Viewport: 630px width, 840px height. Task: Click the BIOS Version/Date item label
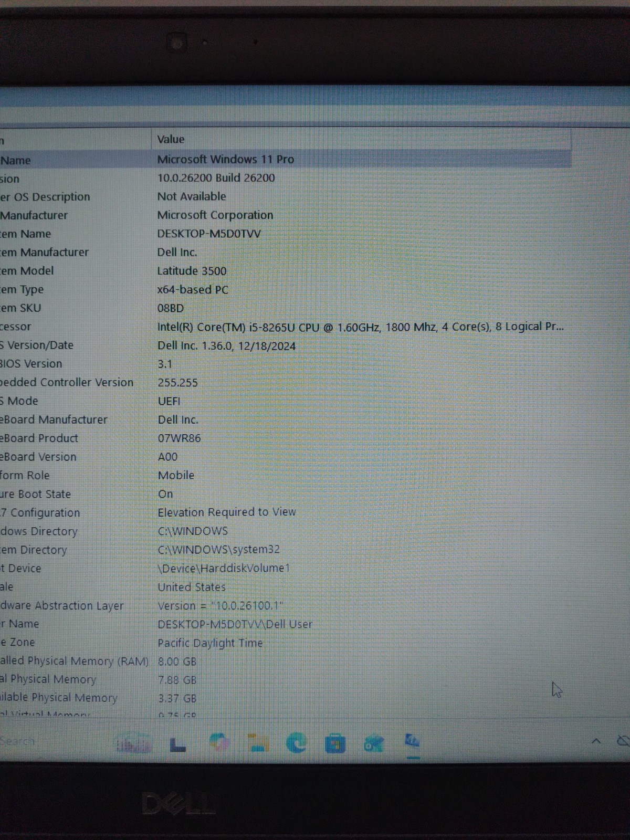37,345
